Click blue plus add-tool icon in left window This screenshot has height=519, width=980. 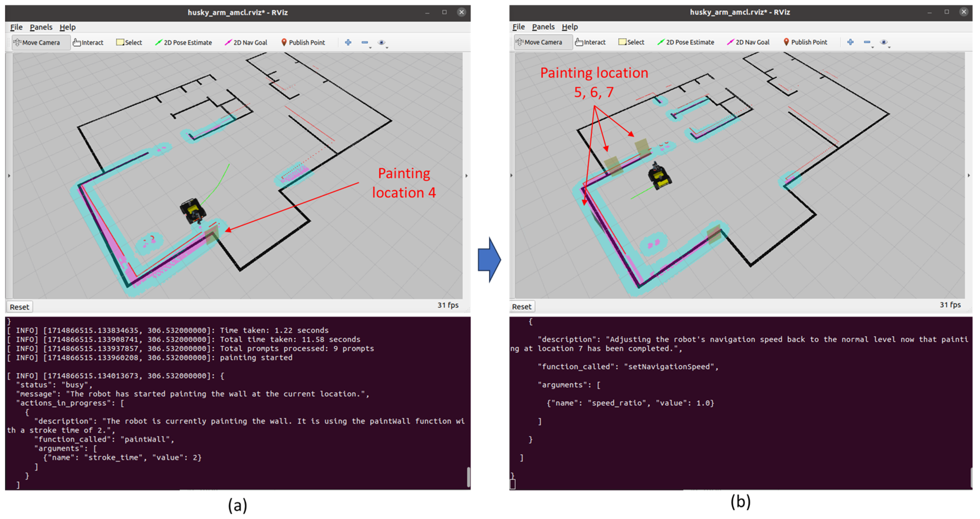(348, 43)
